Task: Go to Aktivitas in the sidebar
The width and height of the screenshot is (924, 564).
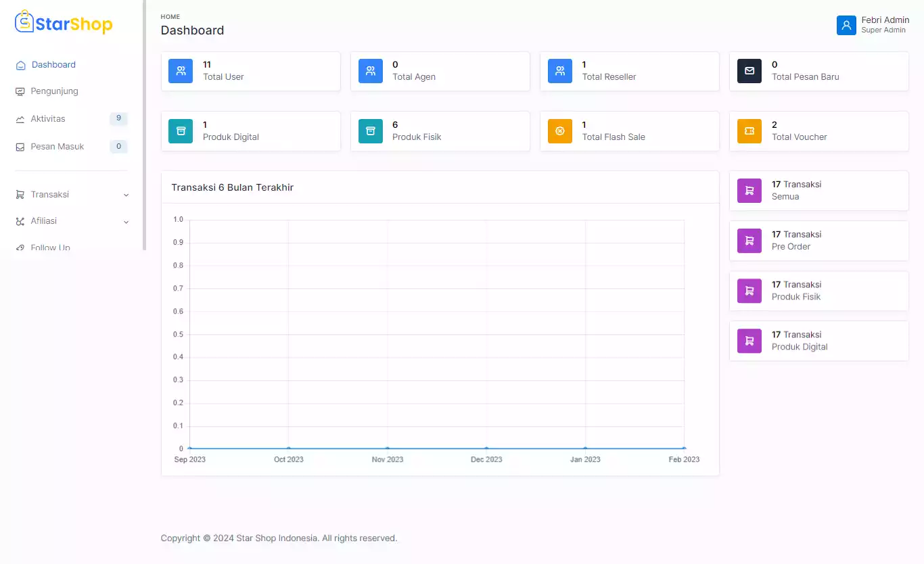Action: [x=48, y=119]
